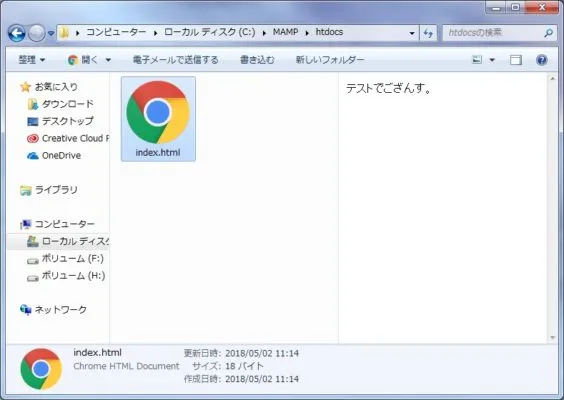Viewport: 564px width, 400px height.
Task: Click the 開く button with Chrome icon
Action: coord(83,60)
